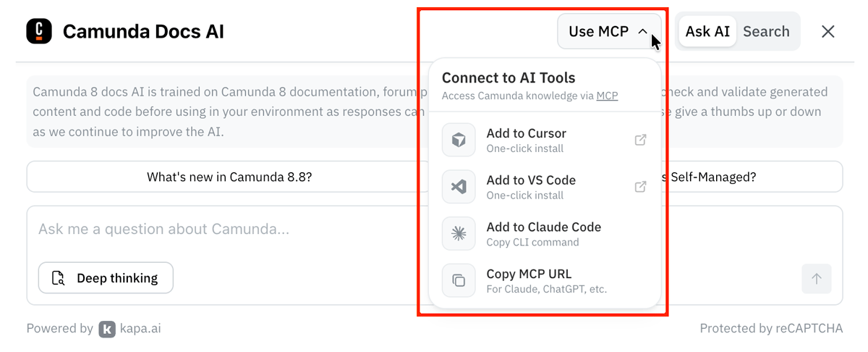Toggle the Deep thinking option
Image resolution: width=868 pixels, height=352 pixels.
[x=106, y=278]
